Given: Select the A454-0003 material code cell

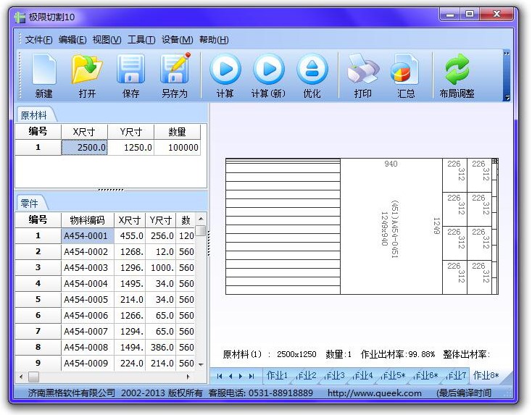Looking at the screenshot, I should point(88,267).
